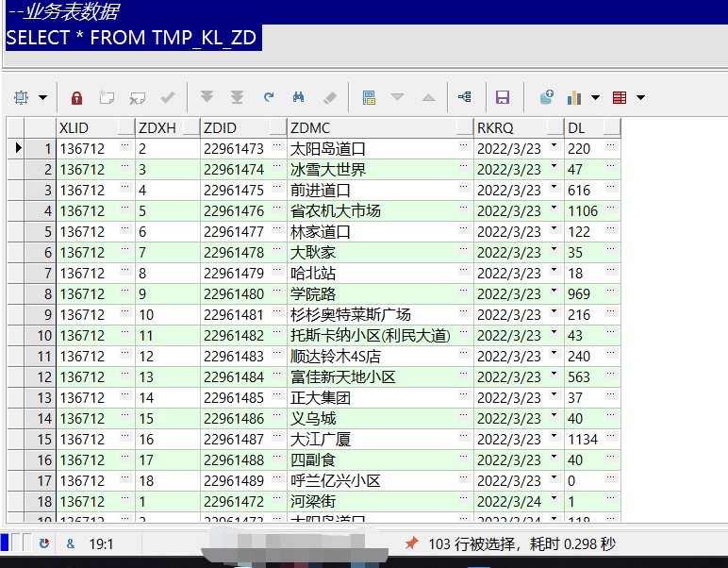The width and height of the screenshot is (728, 568).
Task: Click the delete record icon
Action: [x=138, y=97]
